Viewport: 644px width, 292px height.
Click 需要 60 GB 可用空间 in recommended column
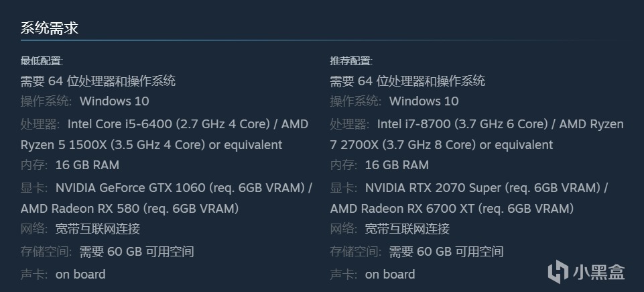coord(446,252)
